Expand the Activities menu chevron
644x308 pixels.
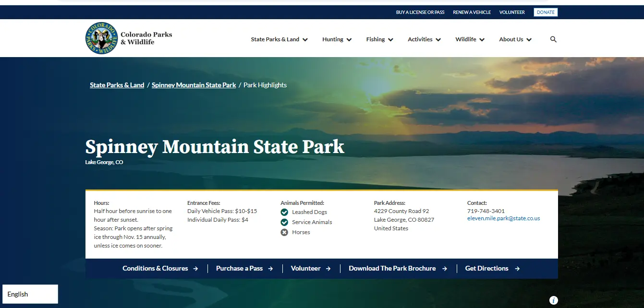coord(438,40)
